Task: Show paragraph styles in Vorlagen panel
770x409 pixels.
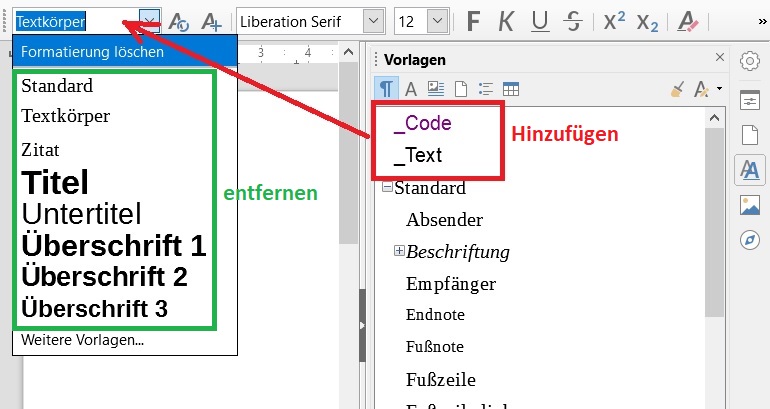Action: click(386, 89)
